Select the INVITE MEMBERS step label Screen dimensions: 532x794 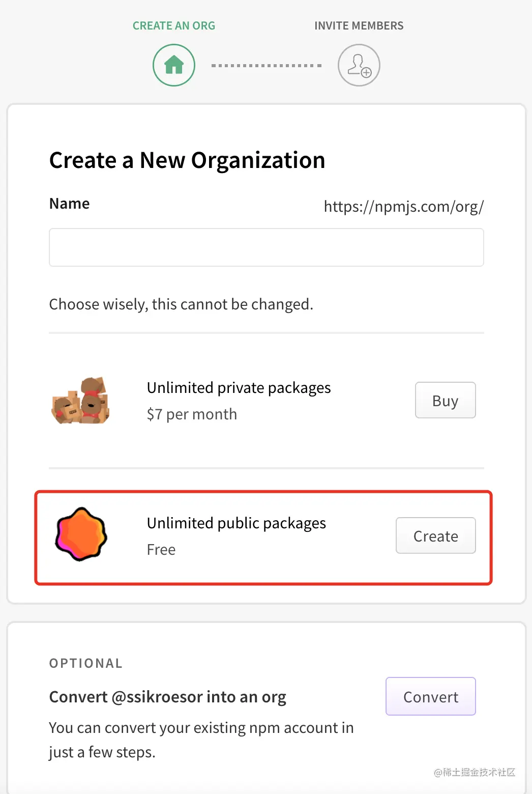click(x=359, y=26)
